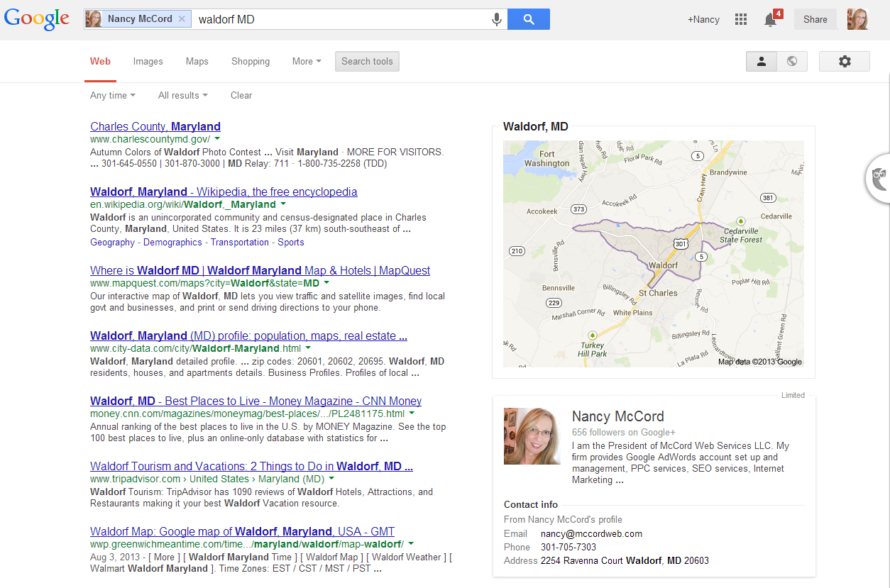Select the Web tab
This screenshot has width=890, height=588.
[x=100, y=61]
